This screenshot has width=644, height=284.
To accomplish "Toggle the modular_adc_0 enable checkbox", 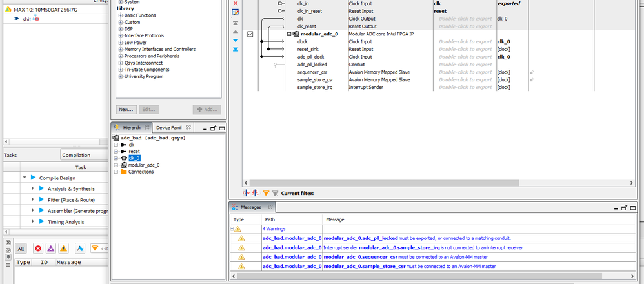I will click(250, 34).
